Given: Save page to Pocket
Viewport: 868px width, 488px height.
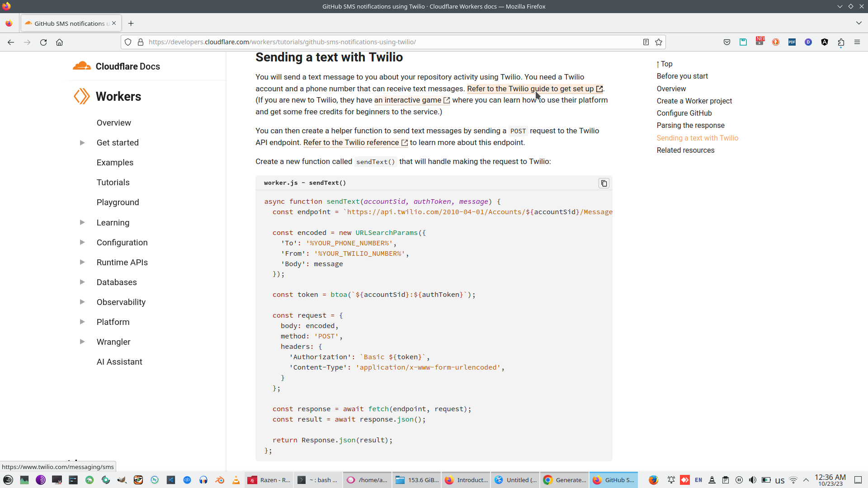Looking at the screenshot, I should click(727, 42).
